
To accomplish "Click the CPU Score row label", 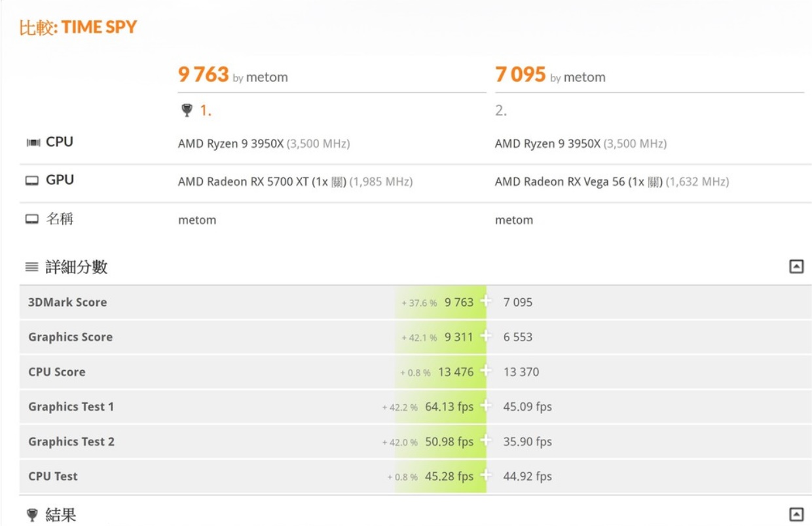I will [x=56, y=371].
